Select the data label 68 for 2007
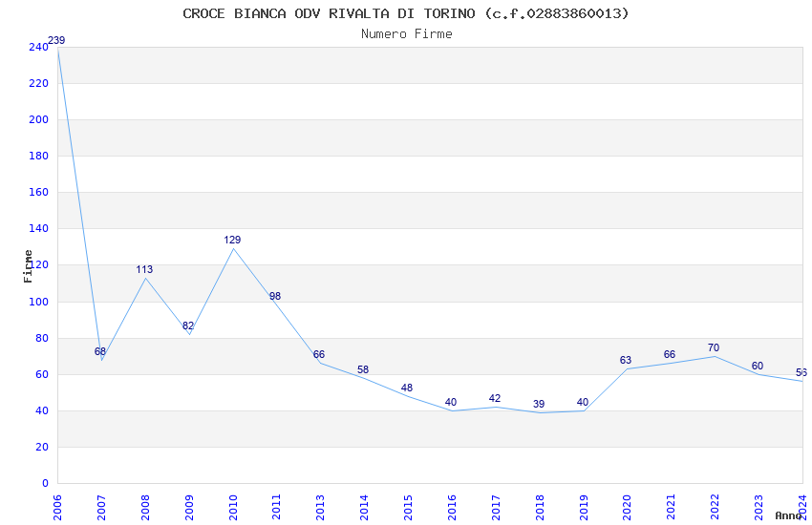 (100, 351)
